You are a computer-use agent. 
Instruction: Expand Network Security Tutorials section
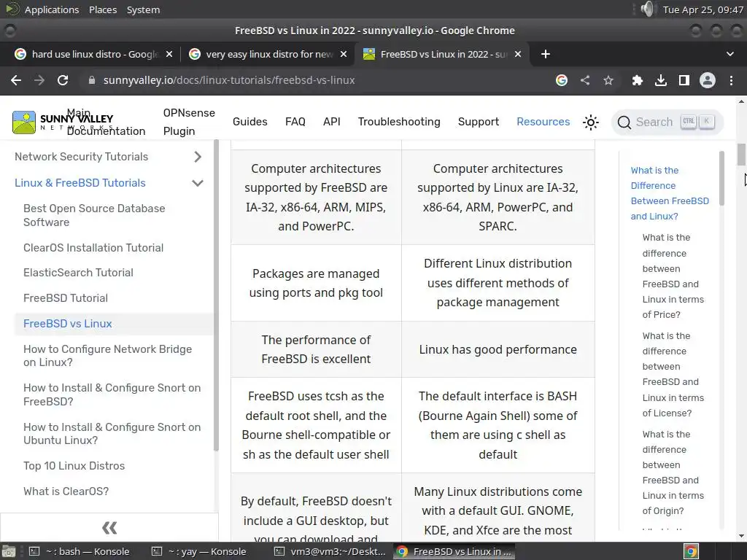pyautogui.click(x=198, y=157)
